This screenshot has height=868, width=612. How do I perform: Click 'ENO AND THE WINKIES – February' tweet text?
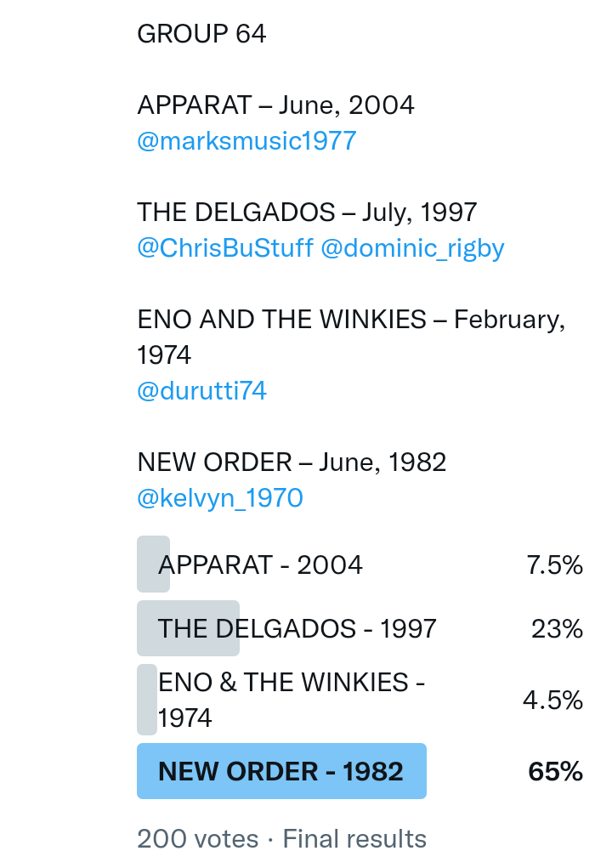point(350,320)
